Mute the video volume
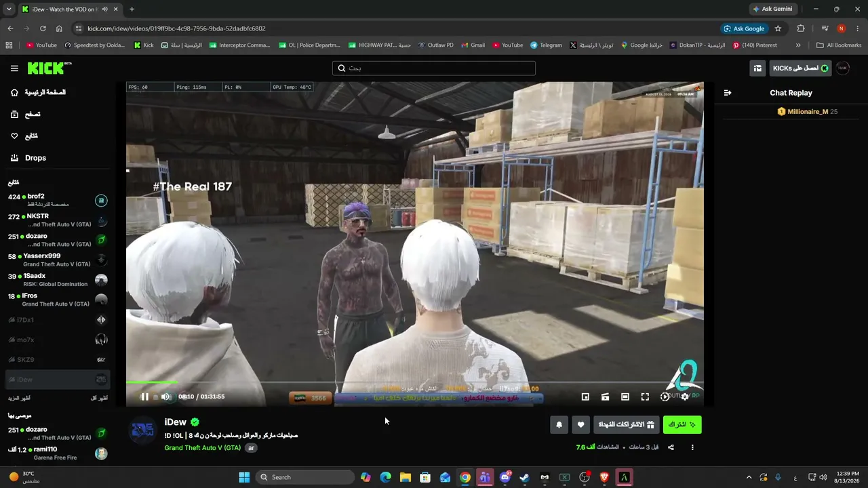868x488 pixels. 165,396
